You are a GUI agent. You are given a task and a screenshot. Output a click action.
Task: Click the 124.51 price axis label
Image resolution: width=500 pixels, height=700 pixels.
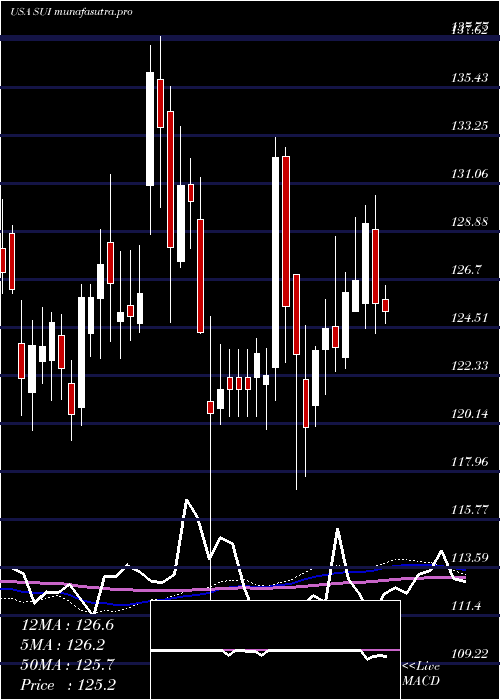coord(469,318)
